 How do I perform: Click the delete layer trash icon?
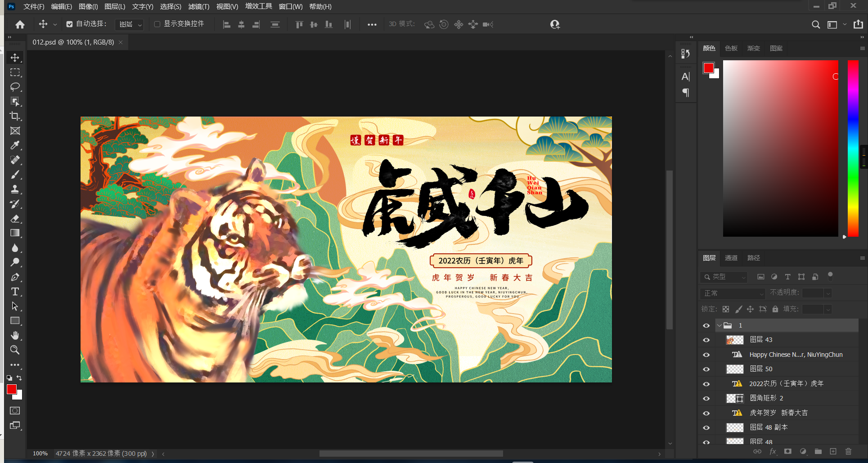[x=848, y=451]
